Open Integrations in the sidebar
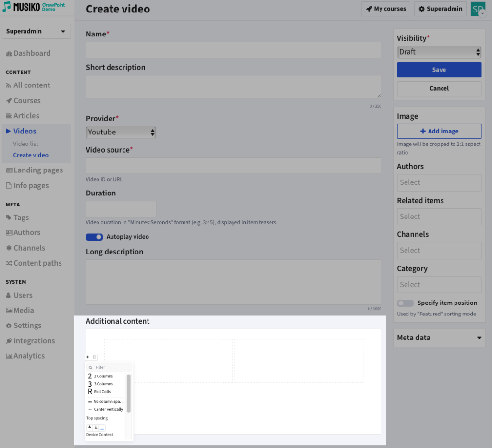492x448 pixels. pos(34,341)
